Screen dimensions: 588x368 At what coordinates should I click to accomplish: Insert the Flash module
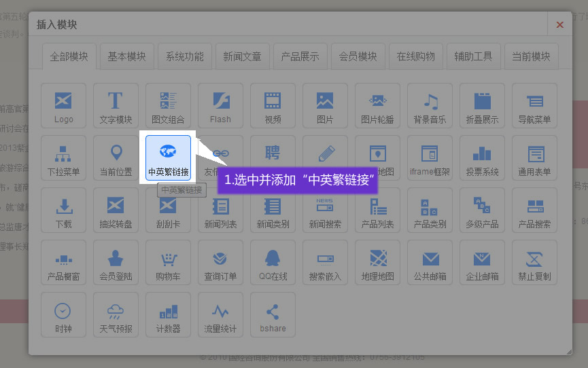point(220,105)
